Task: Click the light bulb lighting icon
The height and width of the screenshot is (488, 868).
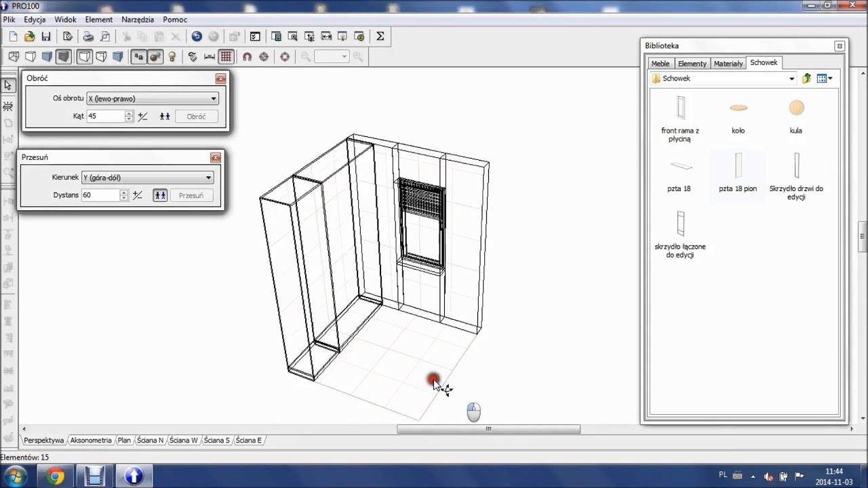Action: coord(172,57)
